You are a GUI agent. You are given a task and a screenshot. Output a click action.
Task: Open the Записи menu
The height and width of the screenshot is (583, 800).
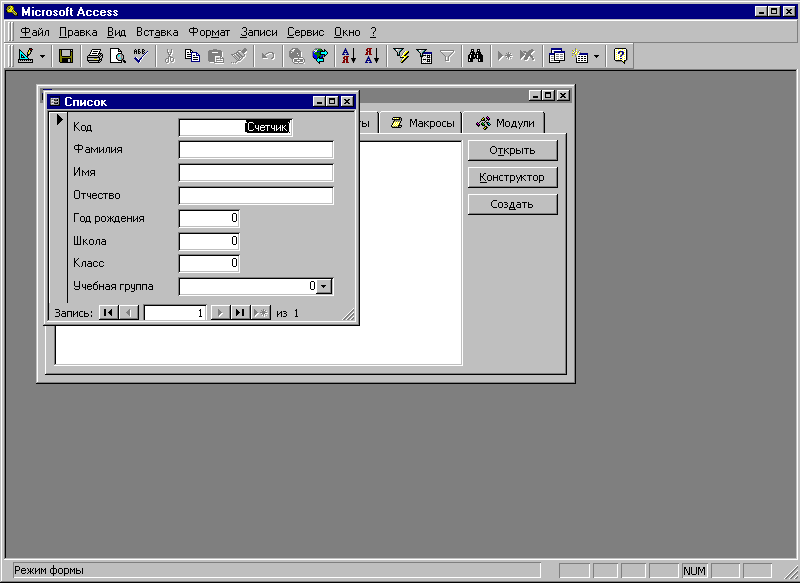tap(259, 32)
